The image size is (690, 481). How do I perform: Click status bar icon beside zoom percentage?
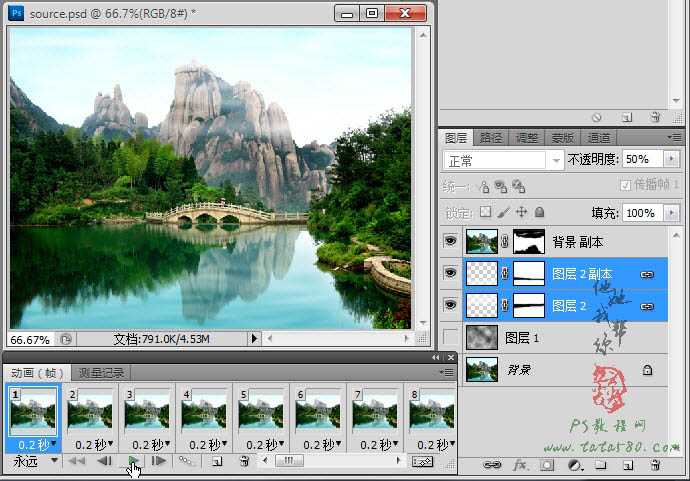66,339
